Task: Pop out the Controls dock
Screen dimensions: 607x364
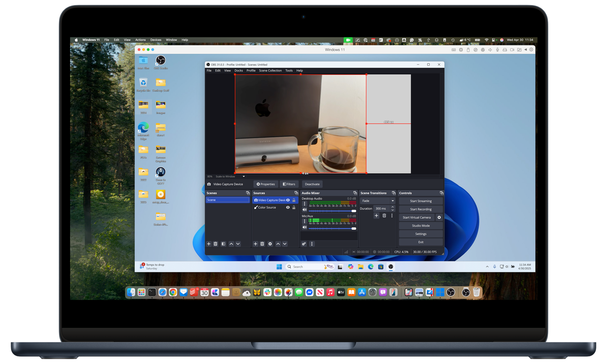Action: [x=442, y=193]
